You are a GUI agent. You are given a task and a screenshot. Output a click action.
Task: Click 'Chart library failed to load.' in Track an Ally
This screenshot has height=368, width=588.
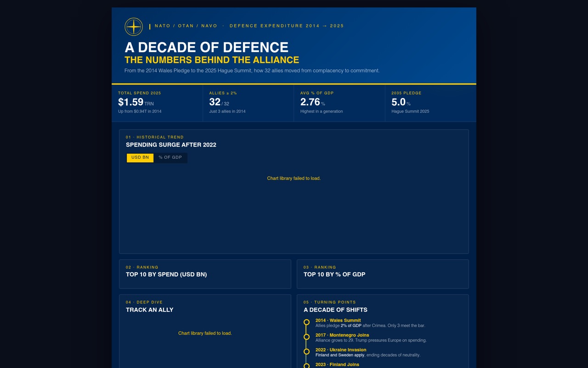(x=205, y=333)
